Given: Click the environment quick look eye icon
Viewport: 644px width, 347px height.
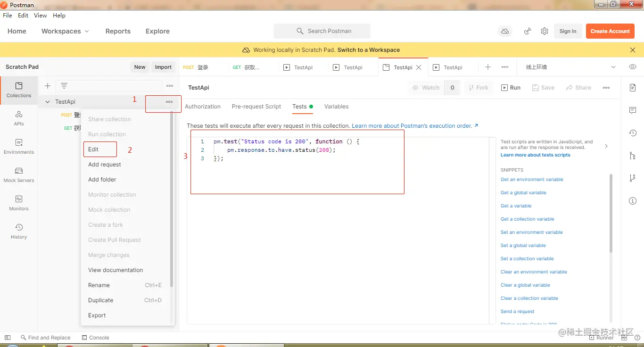Looking at the screenshot, I should (633, 67).
